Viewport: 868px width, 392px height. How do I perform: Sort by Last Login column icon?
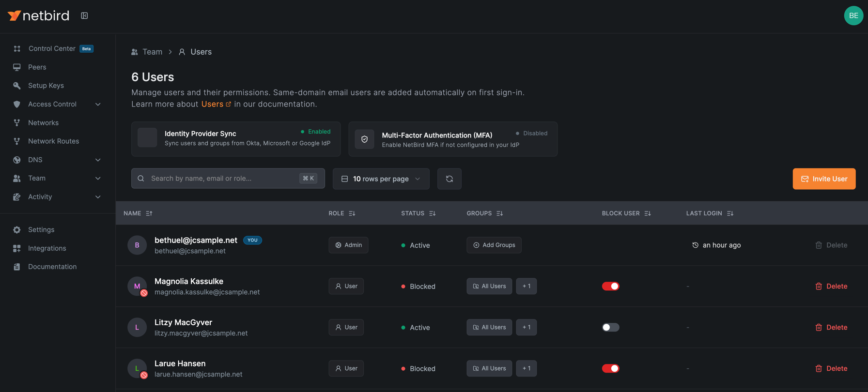pyautogui.click(x=730, y=213)
